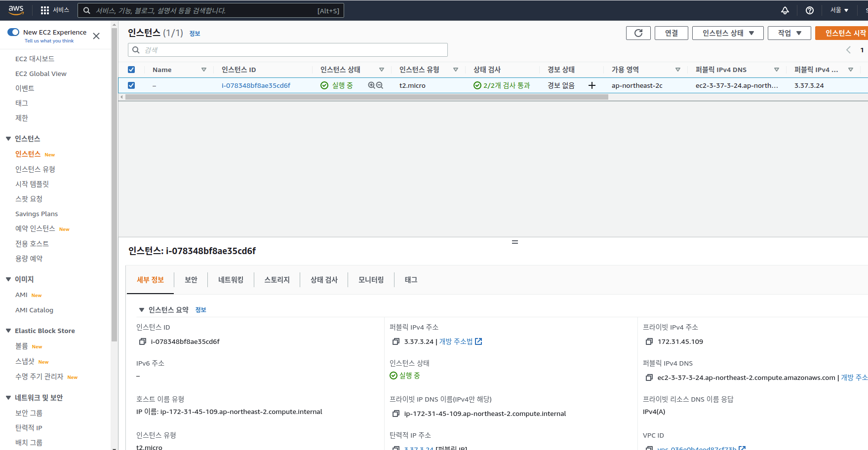This screenshot has width=868, height=450.
Task: Open the notifications bell
Action: coord(785,10)
